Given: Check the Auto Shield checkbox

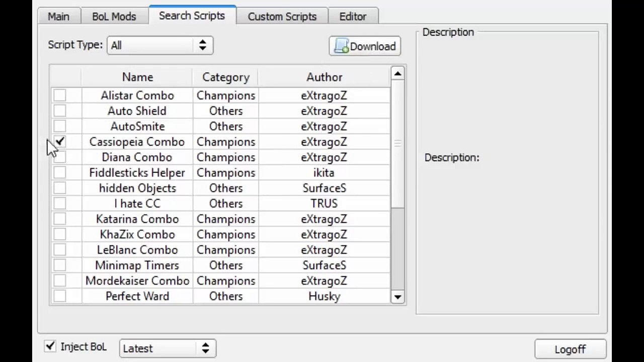Looking at the screenshot, I should coord(60,111).
